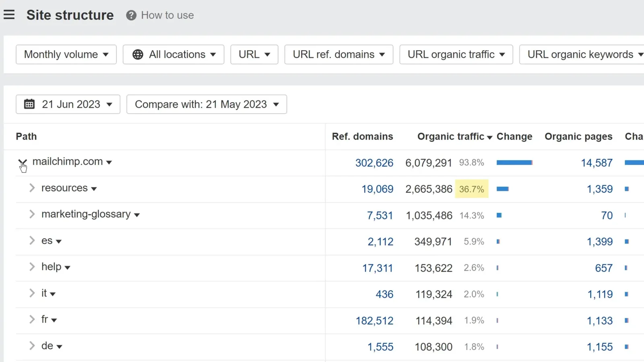
Task: Open the Monthly volume dropdown
Action: [x=66, y=54]
